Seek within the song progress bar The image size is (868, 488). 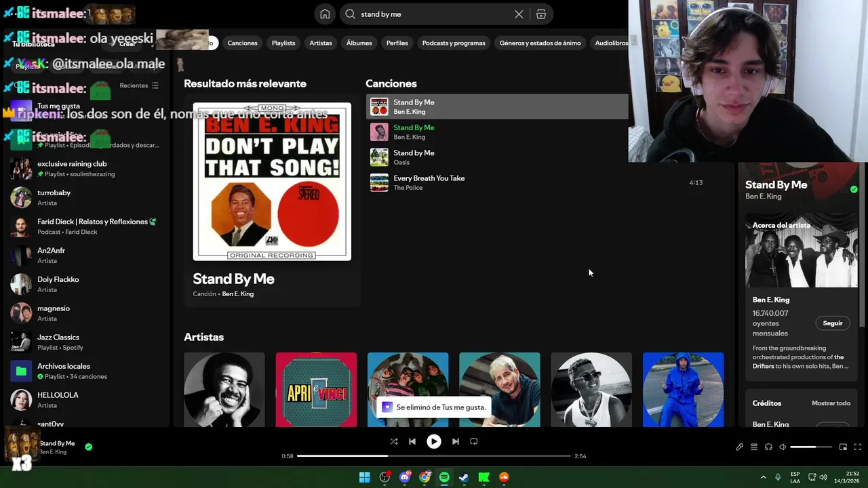[x=434, y=456]
